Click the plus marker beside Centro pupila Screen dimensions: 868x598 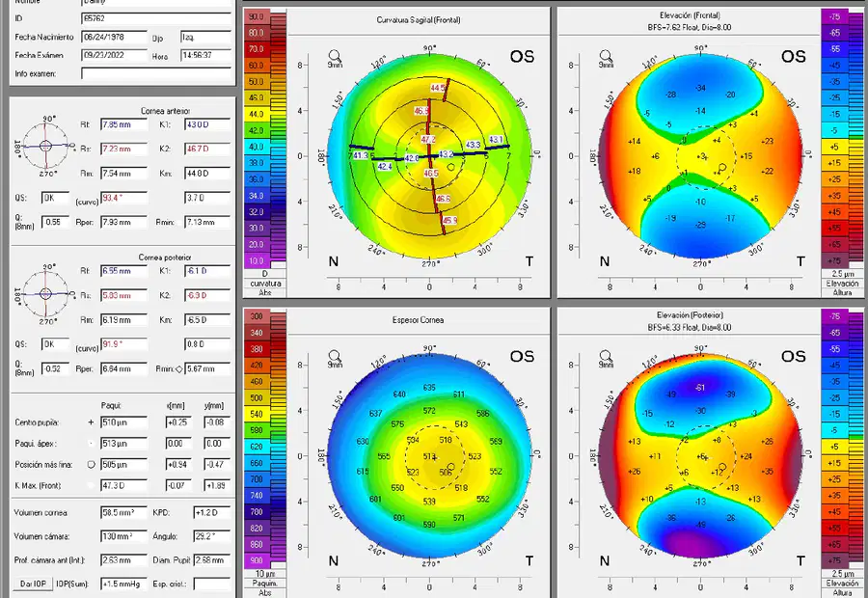tap(92, 422)
